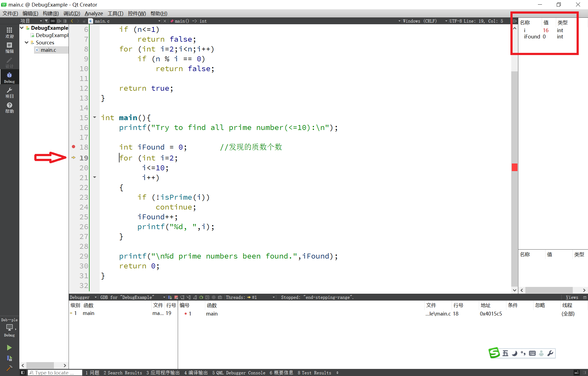
Task: Toggle synchronize with editor link icon
Action: tap(53, 21)
